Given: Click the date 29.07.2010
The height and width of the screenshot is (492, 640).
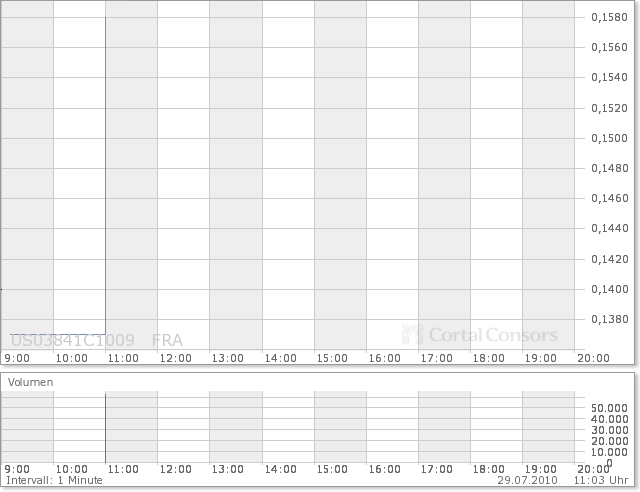Looking at the screenshot, I should point(527,480).
